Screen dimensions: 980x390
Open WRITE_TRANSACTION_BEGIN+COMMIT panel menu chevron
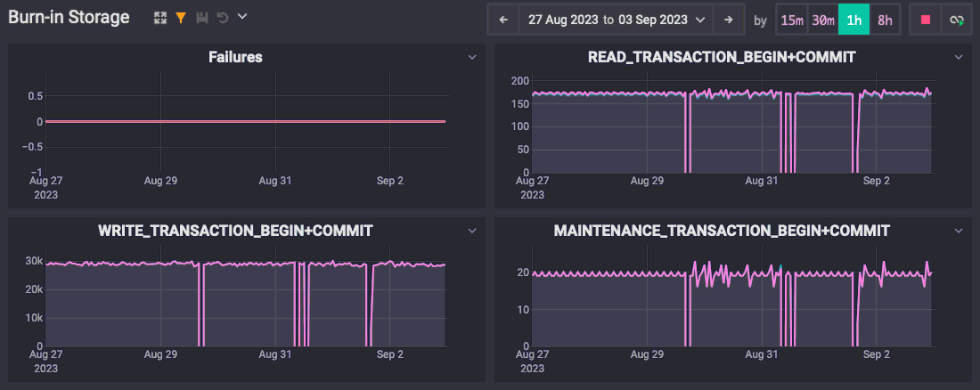(472, 232)
